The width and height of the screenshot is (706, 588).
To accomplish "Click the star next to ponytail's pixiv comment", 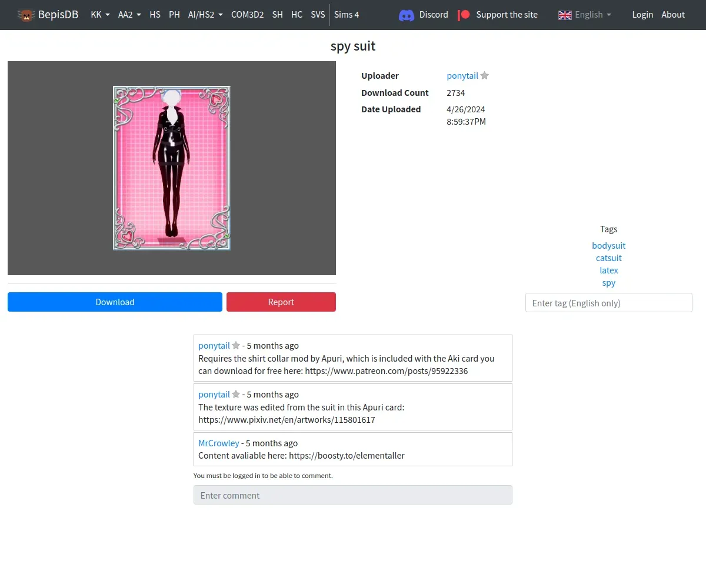I will pyautogui.click(x=236, y=394).
